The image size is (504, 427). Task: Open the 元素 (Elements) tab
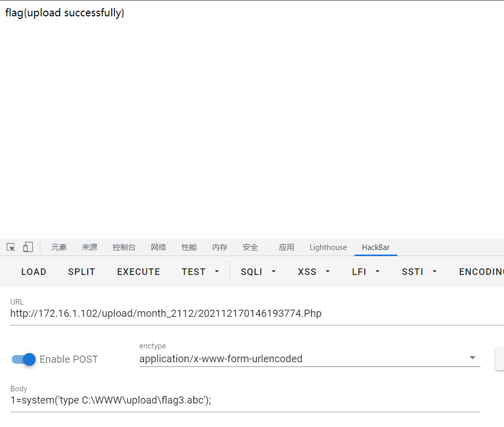[59, 247]
